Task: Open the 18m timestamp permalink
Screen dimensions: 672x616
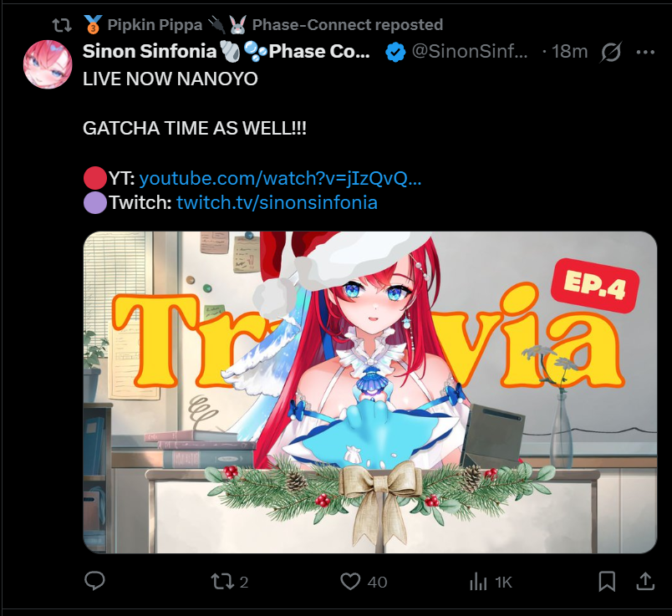Action: [569, 52]
